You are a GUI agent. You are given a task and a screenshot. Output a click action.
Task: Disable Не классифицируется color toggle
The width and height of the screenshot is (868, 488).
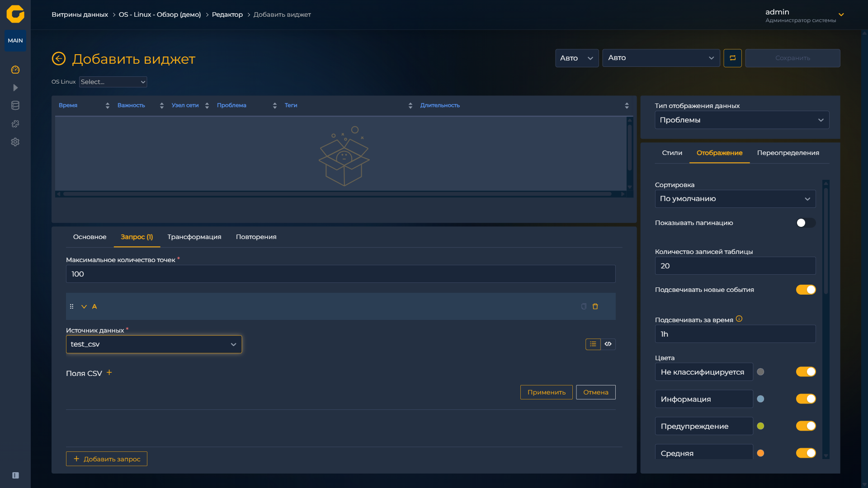[806, 372]
